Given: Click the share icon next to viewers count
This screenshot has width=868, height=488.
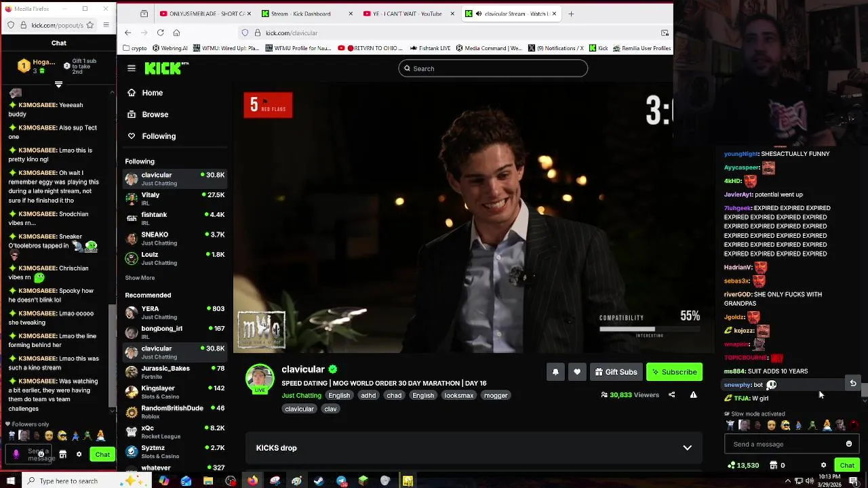Looking at the screenshot, I should coord(671,394).
